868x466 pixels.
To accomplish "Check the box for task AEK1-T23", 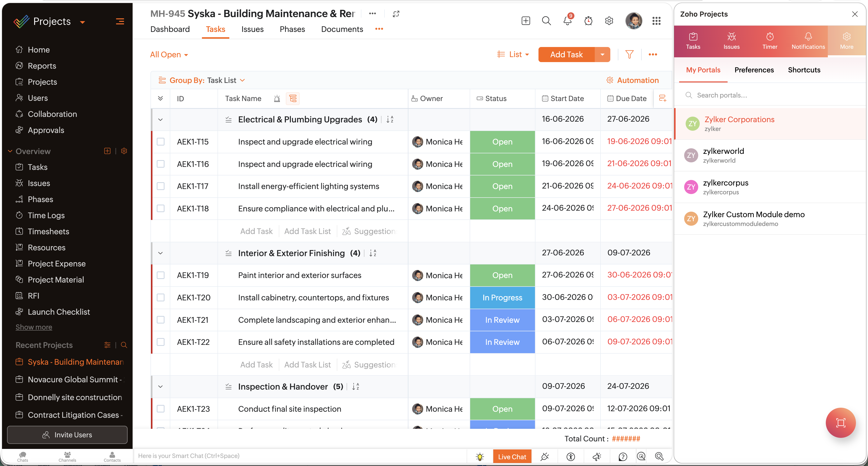I will [161, 409].
